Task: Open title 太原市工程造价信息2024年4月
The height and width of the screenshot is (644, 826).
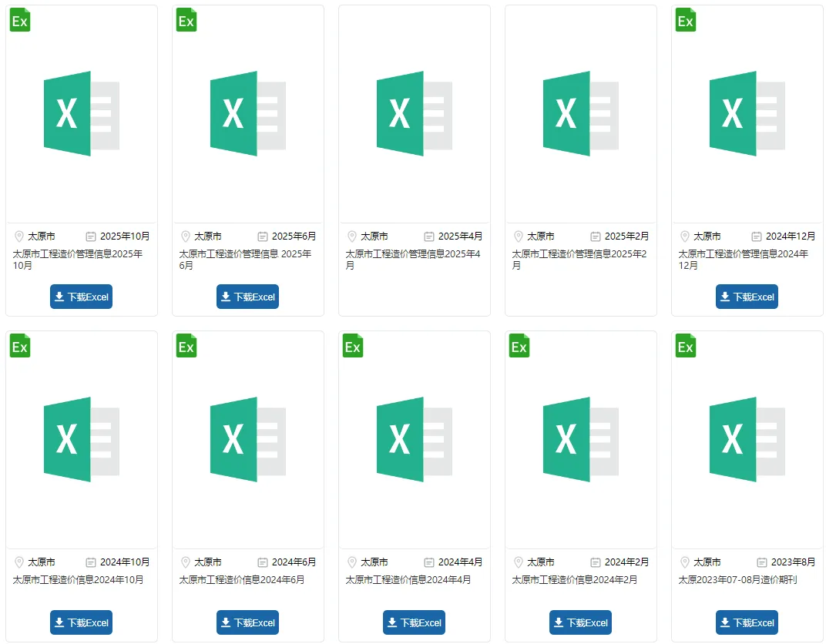Action: 408,580
